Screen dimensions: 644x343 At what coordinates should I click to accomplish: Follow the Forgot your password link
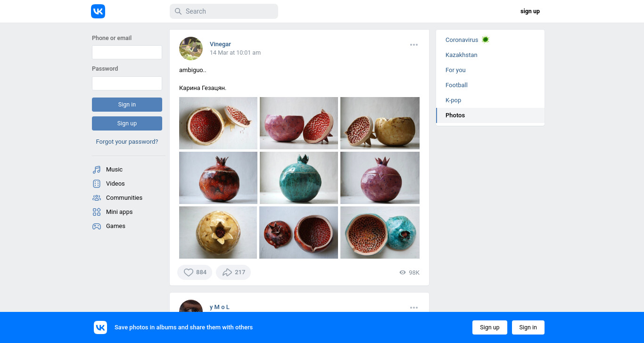127,142
